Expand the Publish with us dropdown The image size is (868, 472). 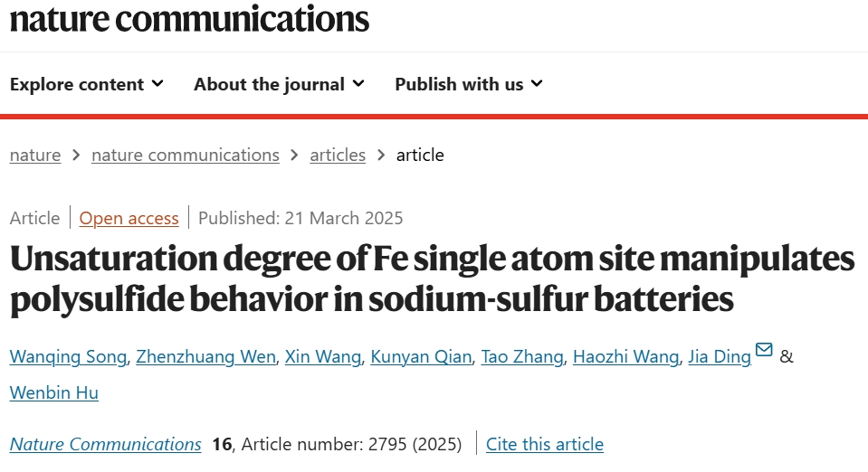tap(469, 84)
